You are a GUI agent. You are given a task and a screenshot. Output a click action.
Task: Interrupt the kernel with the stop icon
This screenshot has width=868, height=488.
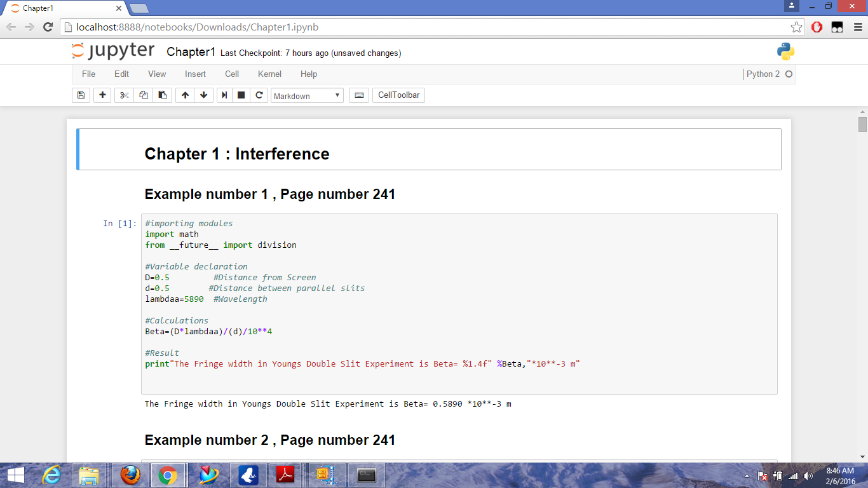(241, 95)
